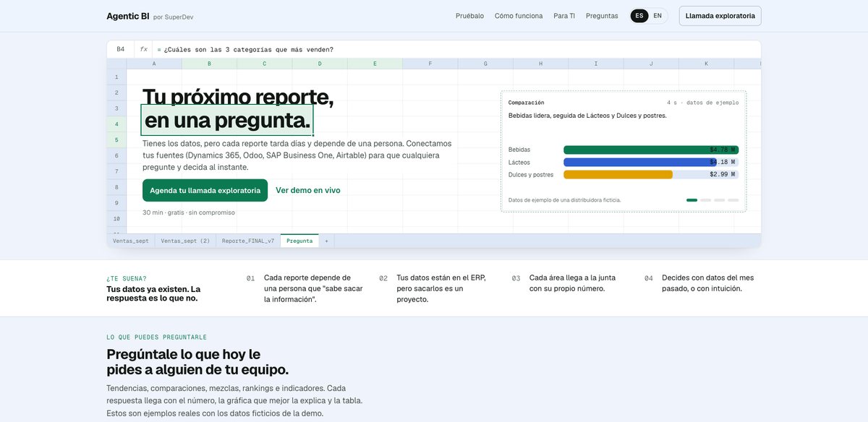Click Agenda tu llamada exploratoria button
868x422 pixels.
pos(205,190)
